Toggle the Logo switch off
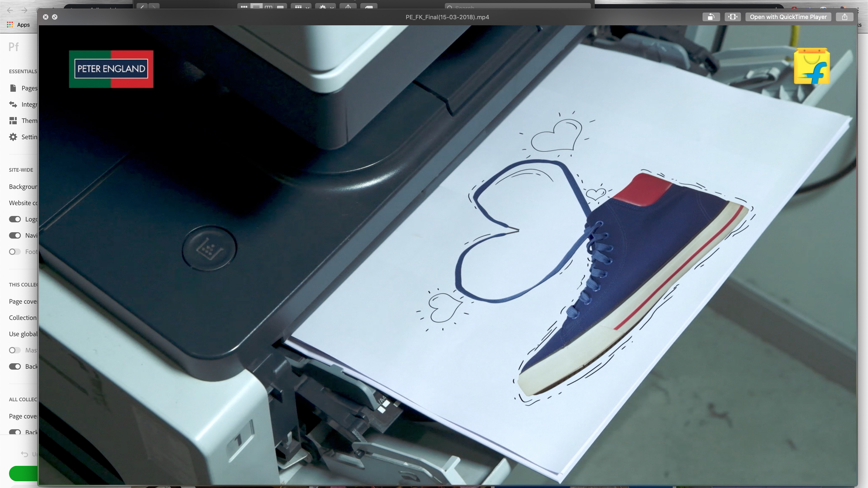 tap(15, 219)
